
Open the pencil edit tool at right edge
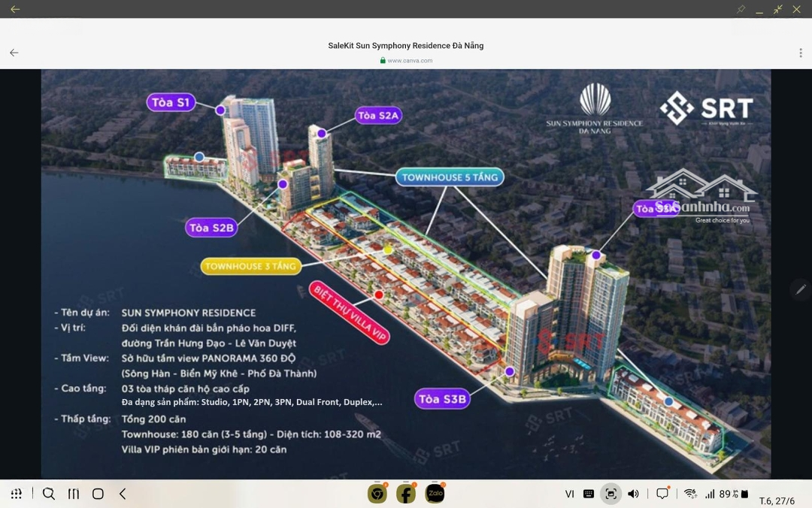point(801,289)
